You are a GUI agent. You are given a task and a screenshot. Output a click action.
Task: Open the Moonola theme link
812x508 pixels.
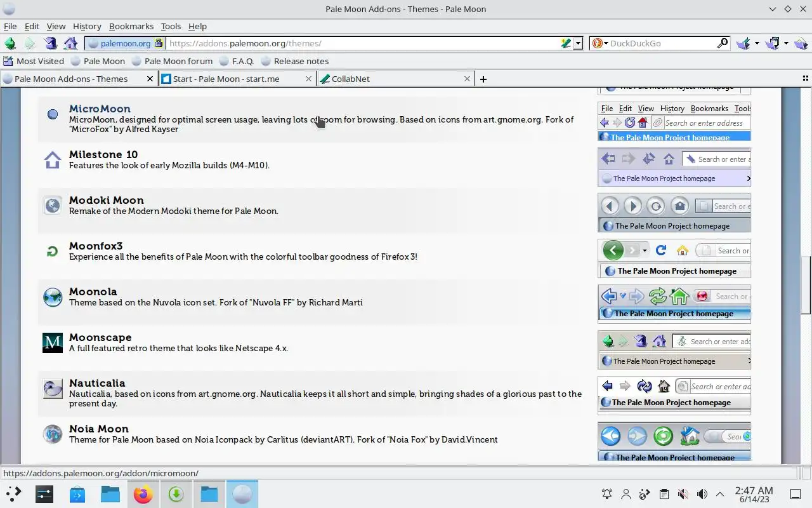coord(93,291)
